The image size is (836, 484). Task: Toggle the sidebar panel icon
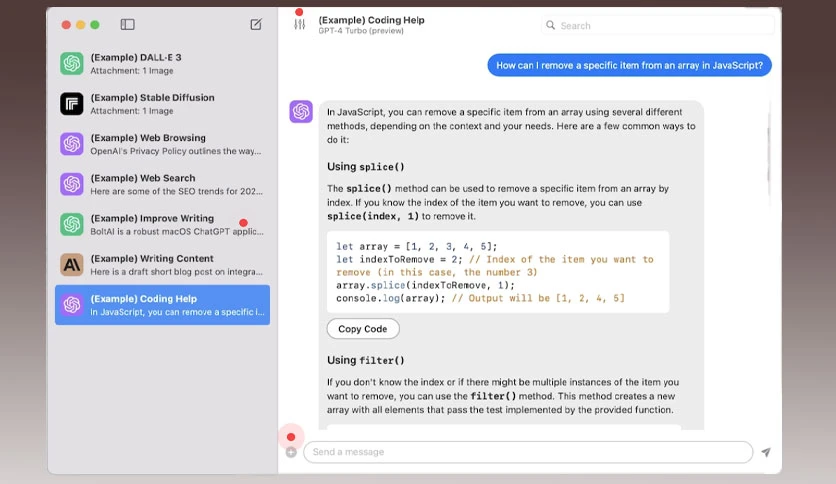(127, 25)
